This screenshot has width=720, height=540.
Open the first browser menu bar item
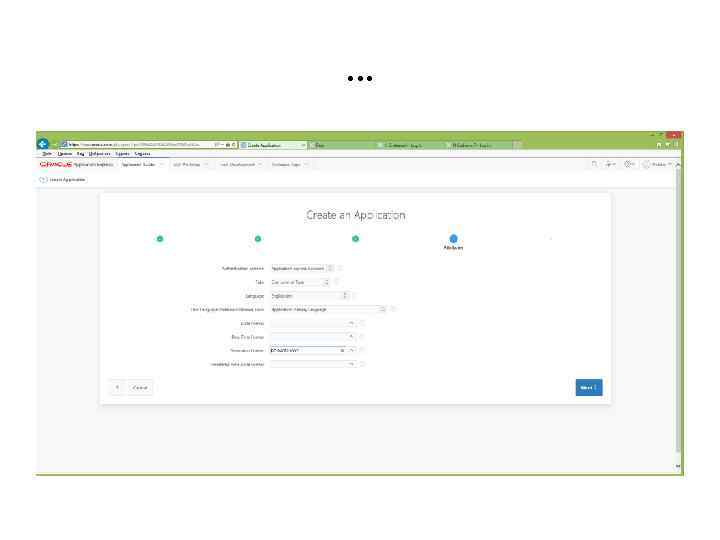(46, 154)
